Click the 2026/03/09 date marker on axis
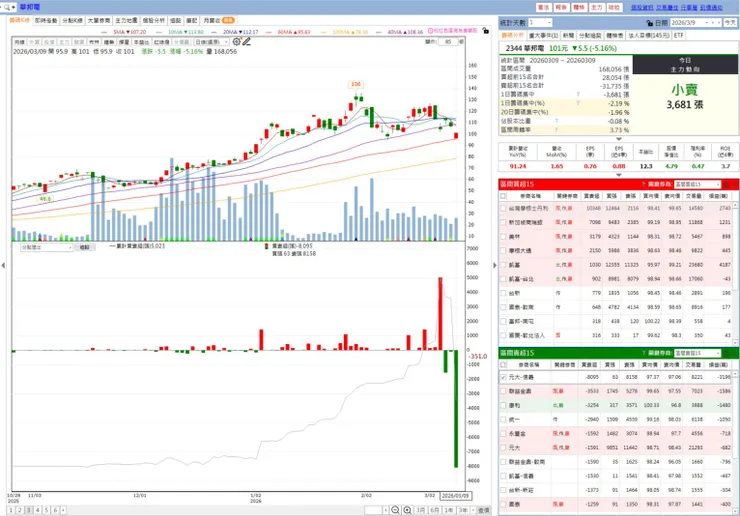The width and height of the screenshot is (740, 516). pyautogui.click(x=455, y=496)
